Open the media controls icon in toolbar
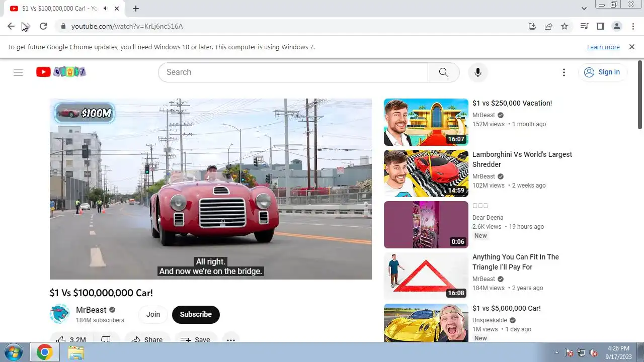The height and width of the screenshot is (362, 644). 584,26
